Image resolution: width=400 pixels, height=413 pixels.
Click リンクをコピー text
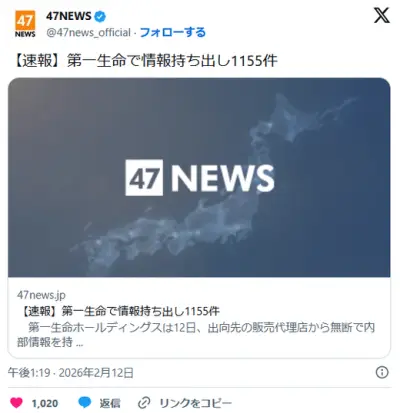pyautogui.click(x=195, y=403)
